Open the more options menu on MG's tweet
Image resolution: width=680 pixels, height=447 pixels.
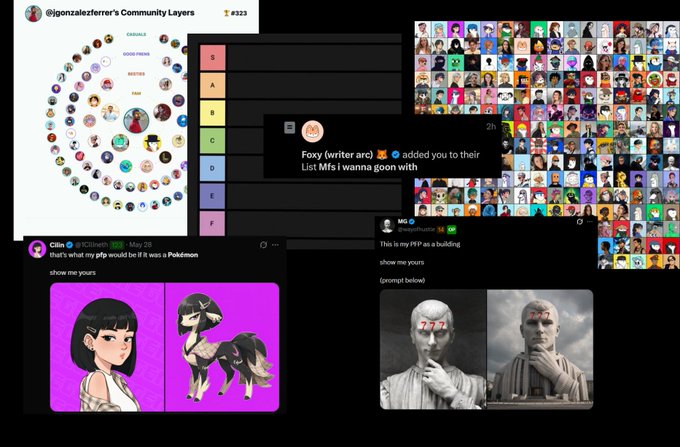(590, 222)
